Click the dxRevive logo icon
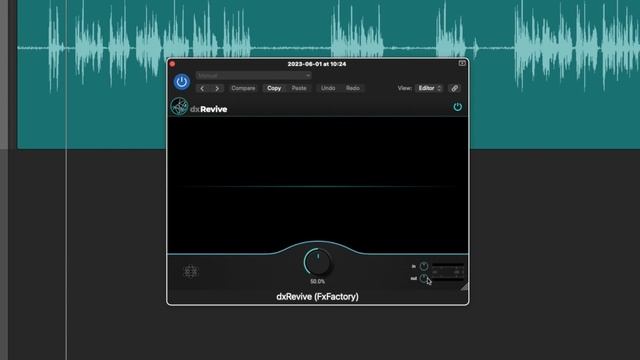 tap(179, 107)
